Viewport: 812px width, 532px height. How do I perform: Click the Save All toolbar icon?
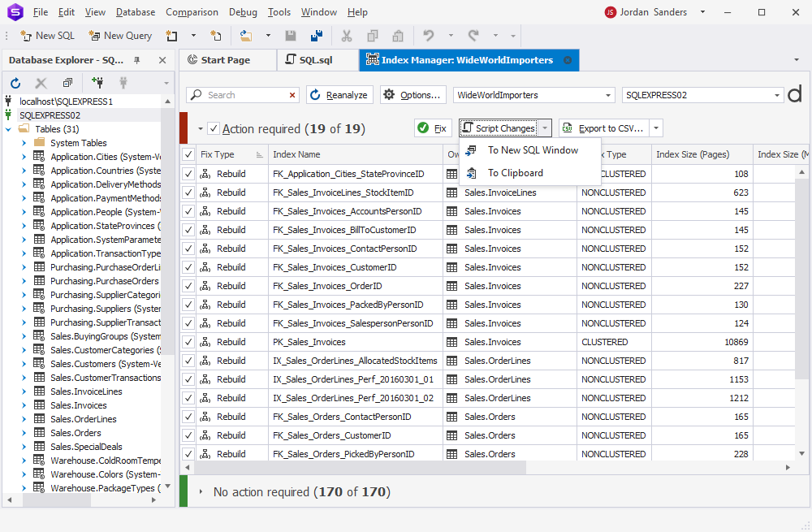pos(317,36)
